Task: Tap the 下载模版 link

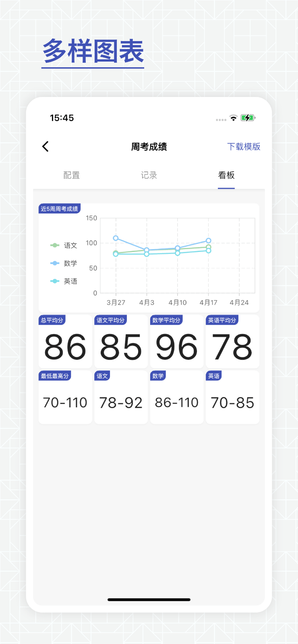Action: (244, 147)
